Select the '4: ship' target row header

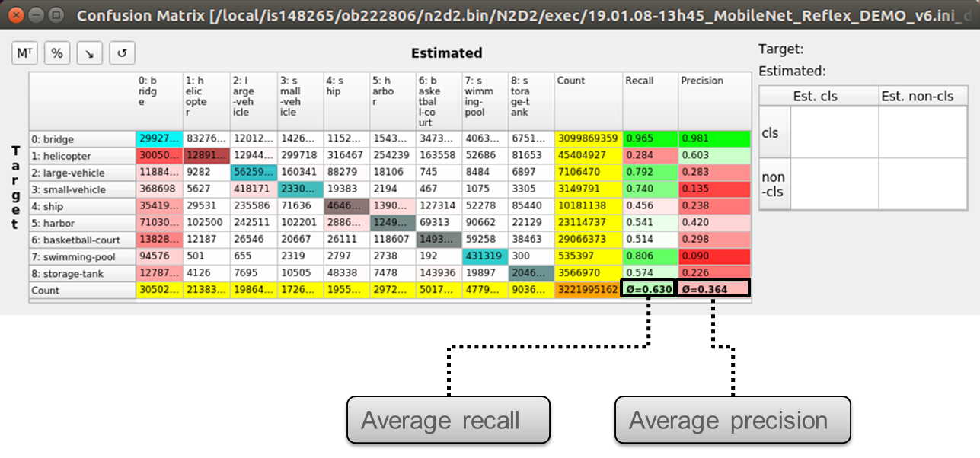pyautogui.click(x=82, y=206)
